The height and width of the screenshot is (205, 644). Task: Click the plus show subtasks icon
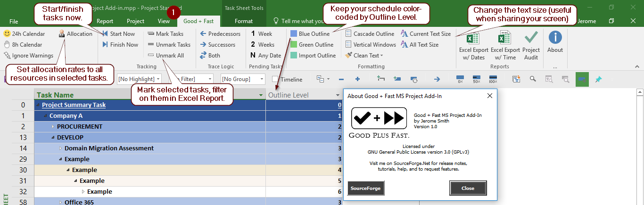pos(357,79)
